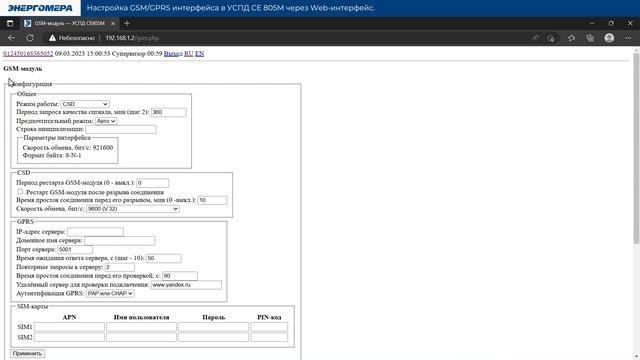640x360 pixels.
Task: Switch language with EN link
Action: (199, 53)
